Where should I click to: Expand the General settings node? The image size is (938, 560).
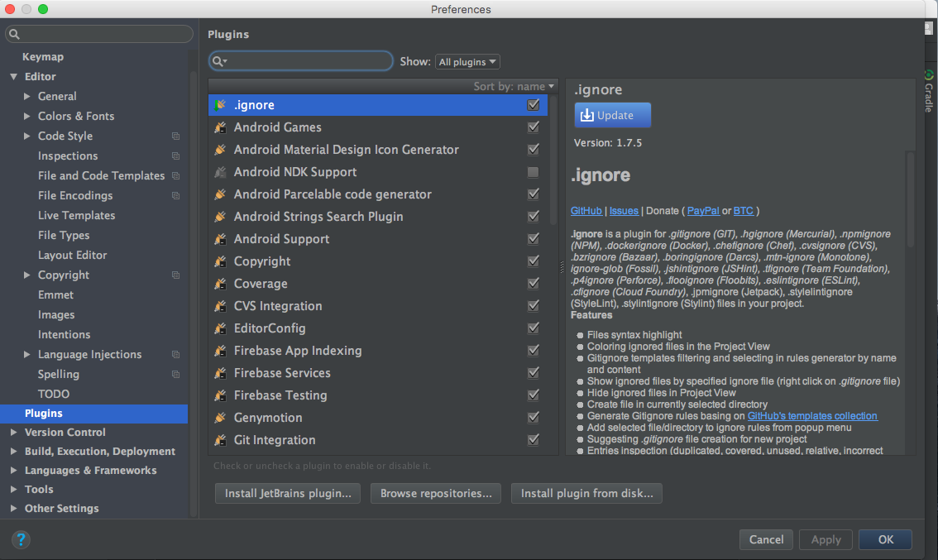tap(27, 96)
